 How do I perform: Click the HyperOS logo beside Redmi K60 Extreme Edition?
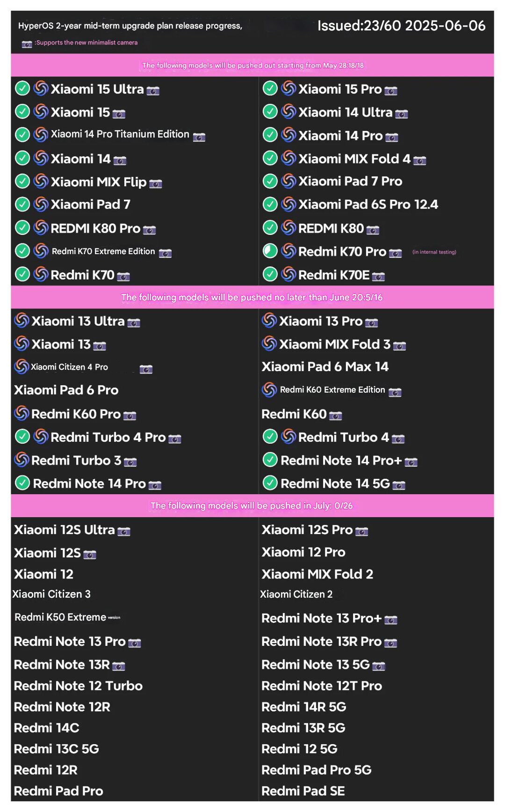pos(269,390)
